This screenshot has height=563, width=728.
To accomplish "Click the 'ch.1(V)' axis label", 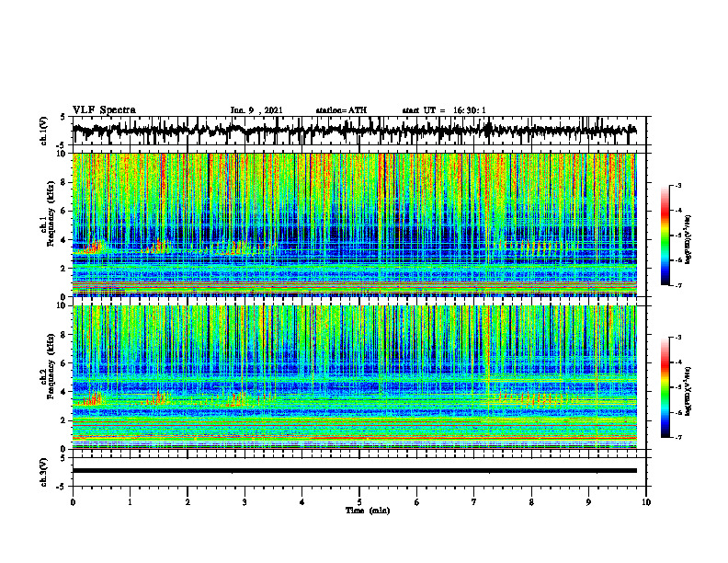I will (x=44, y=131).
